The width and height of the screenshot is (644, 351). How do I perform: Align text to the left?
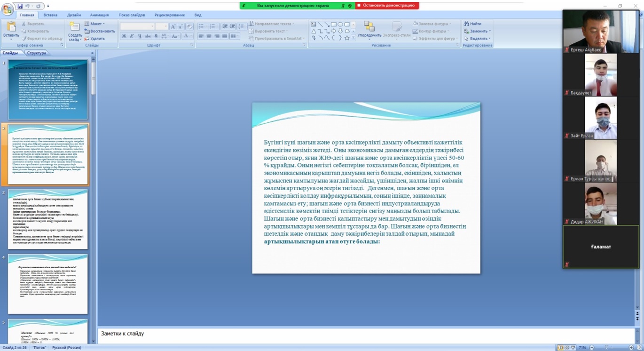(201, 36)
